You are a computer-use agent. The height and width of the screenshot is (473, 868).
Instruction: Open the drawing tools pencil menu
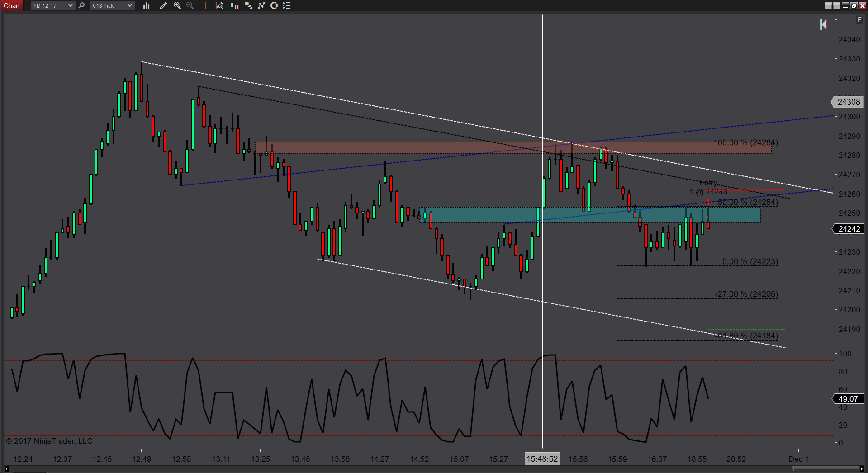click(x=163, y=6)
